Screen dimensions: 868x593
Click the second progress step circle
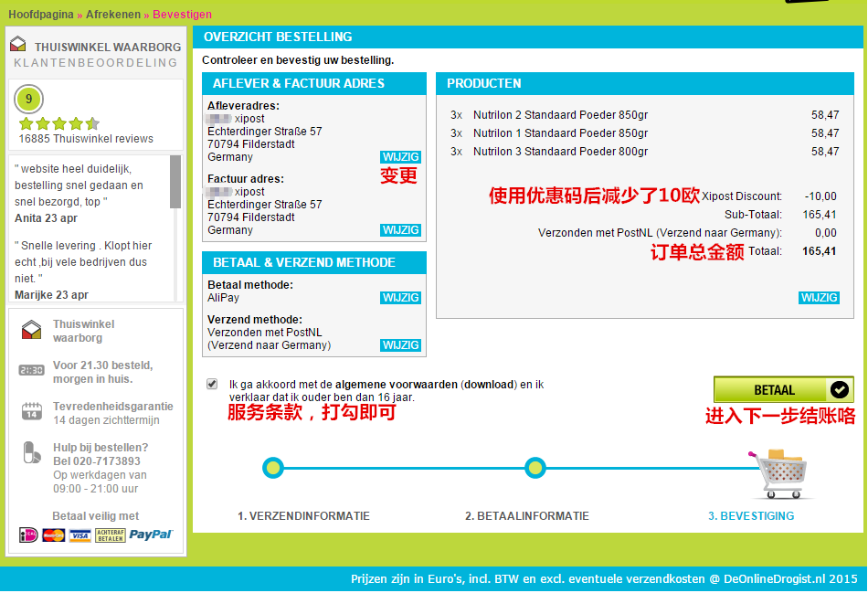click(535, 468)
